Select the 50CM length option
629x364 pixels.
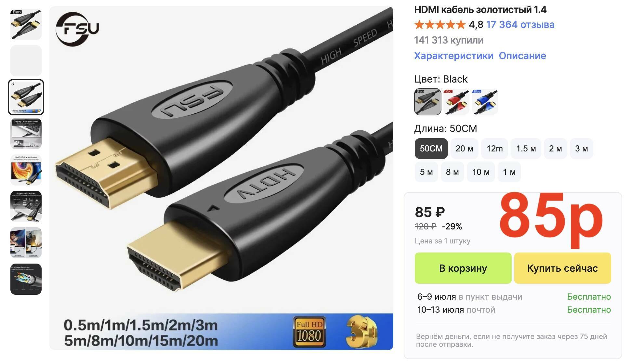click(431, 149)
